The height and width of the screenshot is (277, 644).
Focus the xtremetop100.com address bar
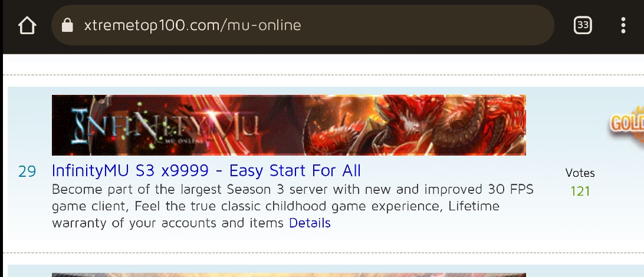click(x=303, y=25)
